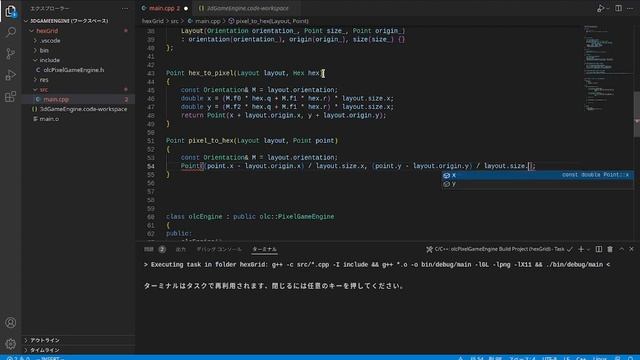Viewport: 640px width, 360px height.
Task: Click UTF-8 encoding in status bar
Action: [549, 358]
